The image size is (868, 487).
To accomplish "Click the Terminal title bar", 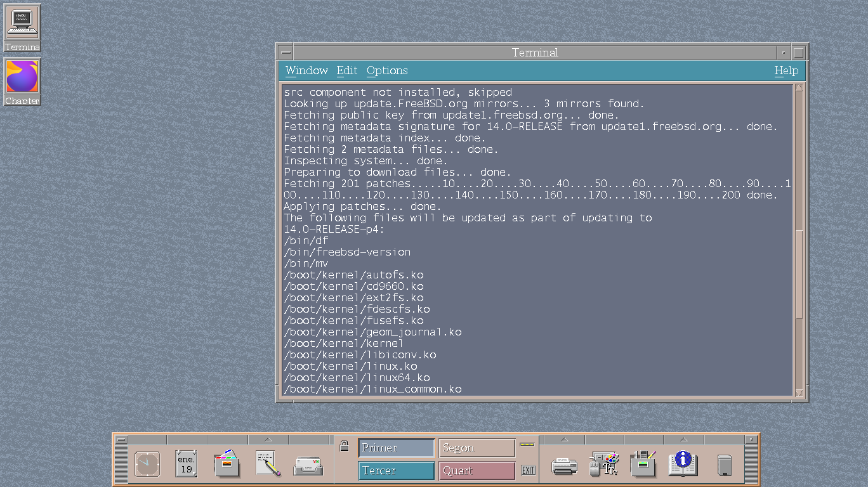I will (x=535, y=53).
